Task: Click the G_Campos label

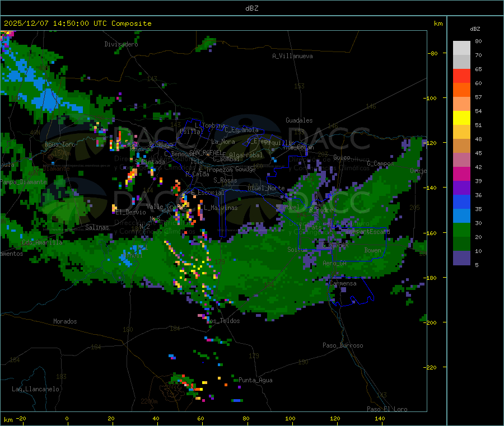Action: (380, 163)
